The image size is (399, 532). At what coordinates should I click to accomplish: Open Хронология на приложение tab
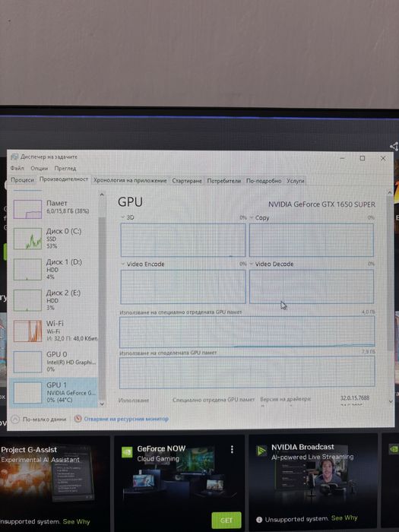point(130,181)
